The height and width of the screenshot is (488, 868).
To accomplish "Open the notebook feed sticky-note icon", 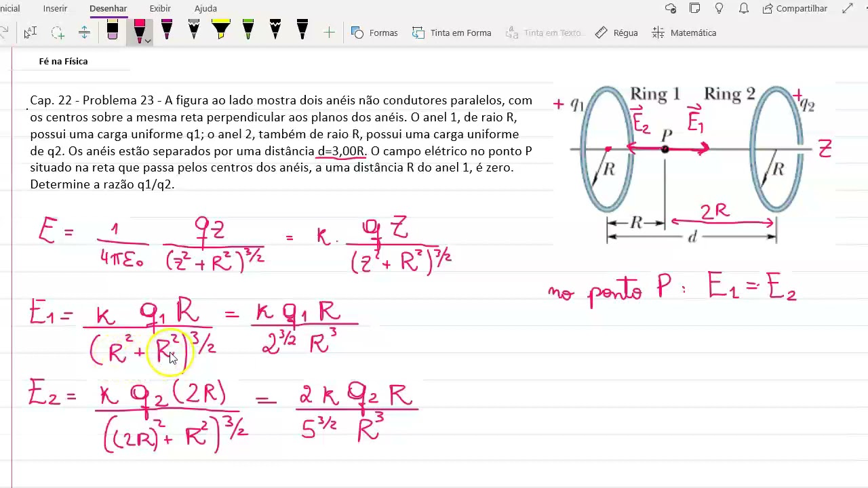I will (695, 9).
